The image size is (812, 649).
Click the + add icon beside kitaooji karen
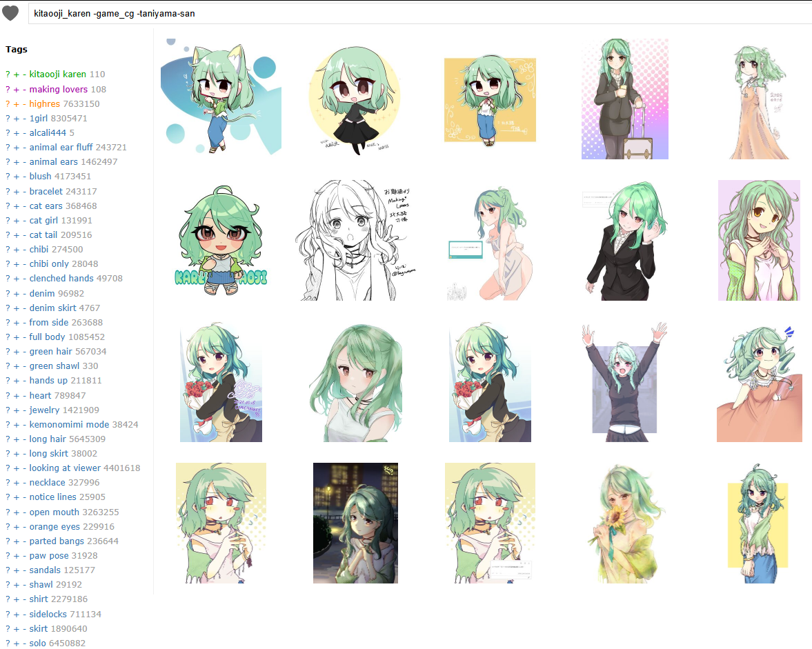(x=16, y=74)
